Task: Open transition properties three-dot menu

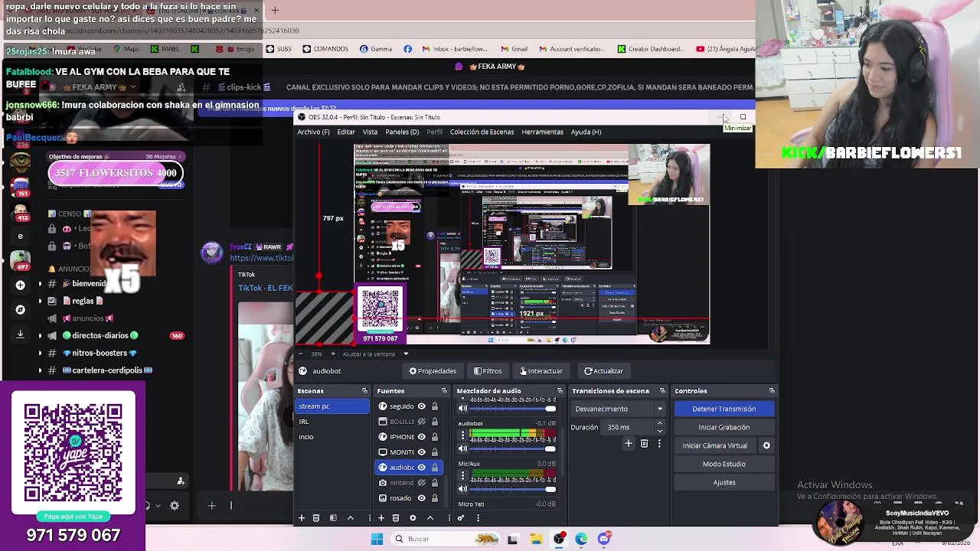Action: (x=658, y=444)
